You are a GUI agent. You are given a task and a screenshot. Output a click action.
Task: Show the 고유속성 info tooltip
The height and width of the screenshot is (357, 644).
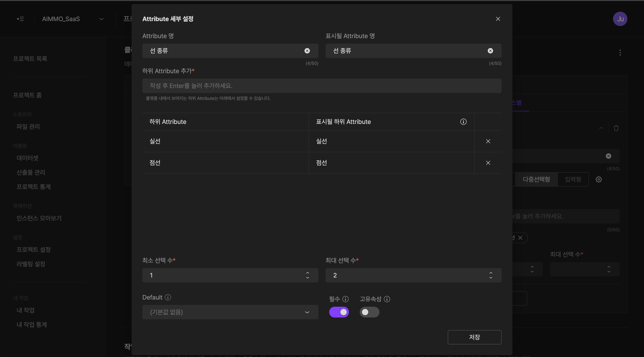pos(387,299)
